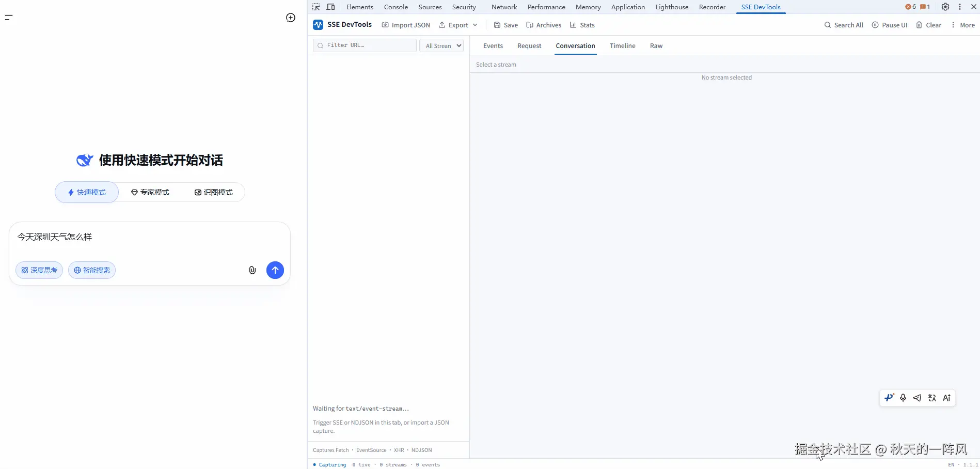Open the All Streams dropdown
Screen dimensions: 980x469
click(441, 45)
